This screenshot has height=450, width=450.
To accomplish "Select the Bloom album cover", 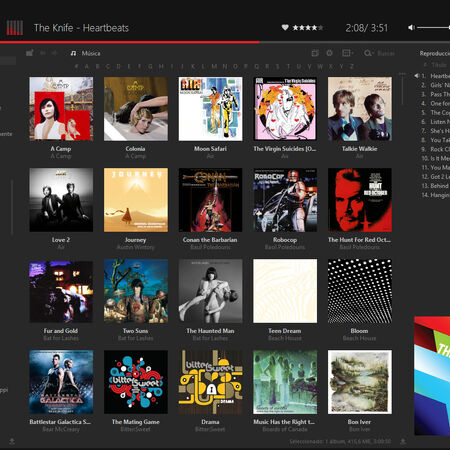I will [360, 291].
